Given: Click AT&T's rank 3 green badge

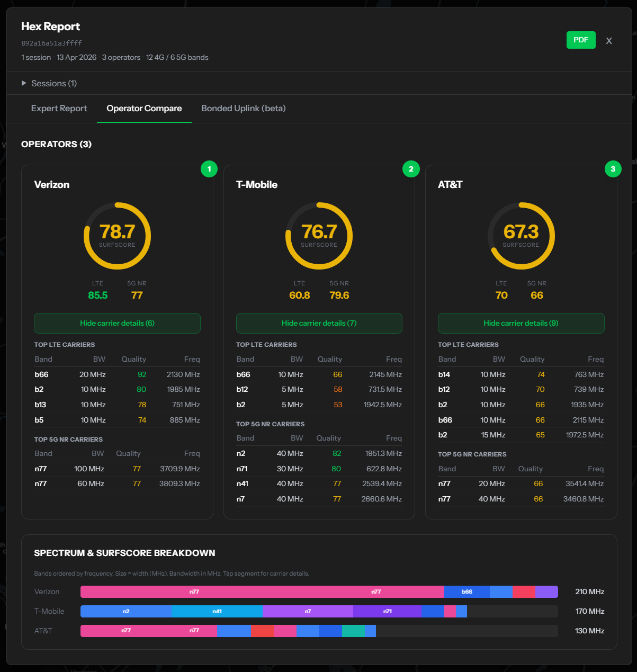Looking at the screenshot, I should pyautogui.click(x=613, y=169).
